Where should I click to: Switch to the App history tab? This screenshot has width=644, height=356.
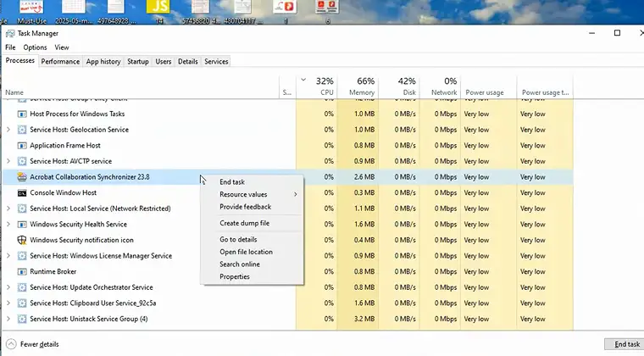(103, 62)
